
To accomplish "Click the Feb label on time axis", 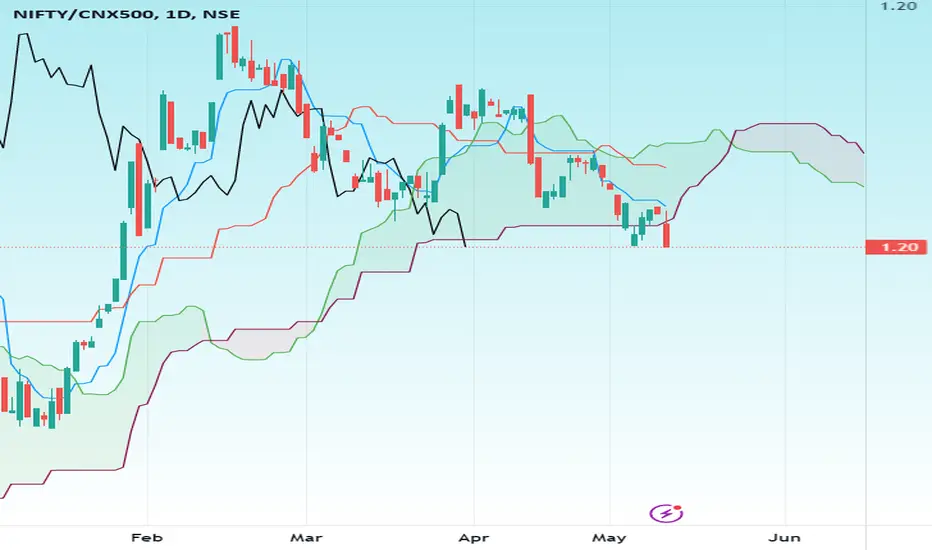I will tap(147, 538).
